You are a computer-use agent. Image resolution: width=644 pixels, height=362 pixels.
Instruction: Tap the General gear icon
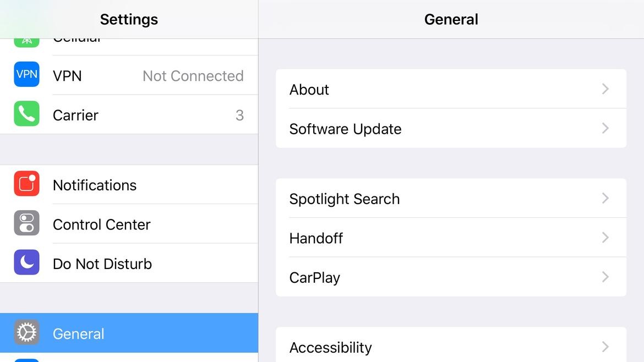coord(26,332)
